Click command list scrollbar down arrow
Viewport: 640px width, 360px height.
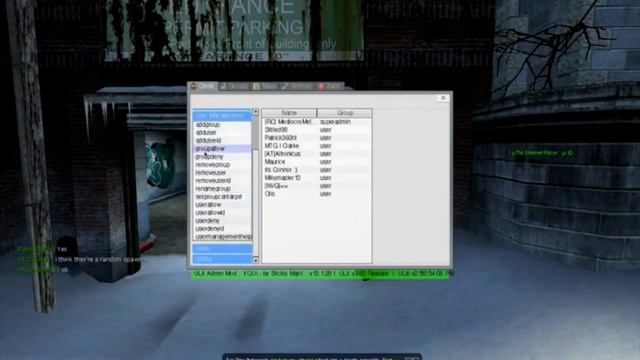click(256, 260)
